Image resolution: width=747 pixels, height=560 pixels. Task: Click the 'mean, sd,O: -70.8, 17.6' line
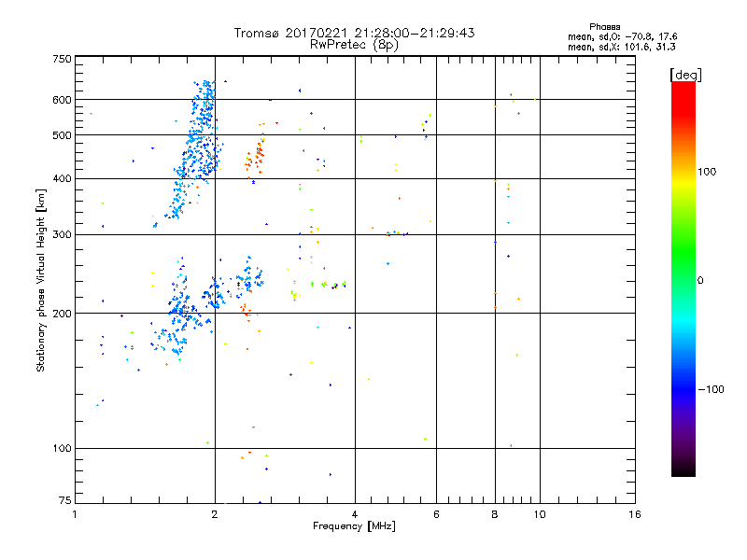tap(622, 36)
